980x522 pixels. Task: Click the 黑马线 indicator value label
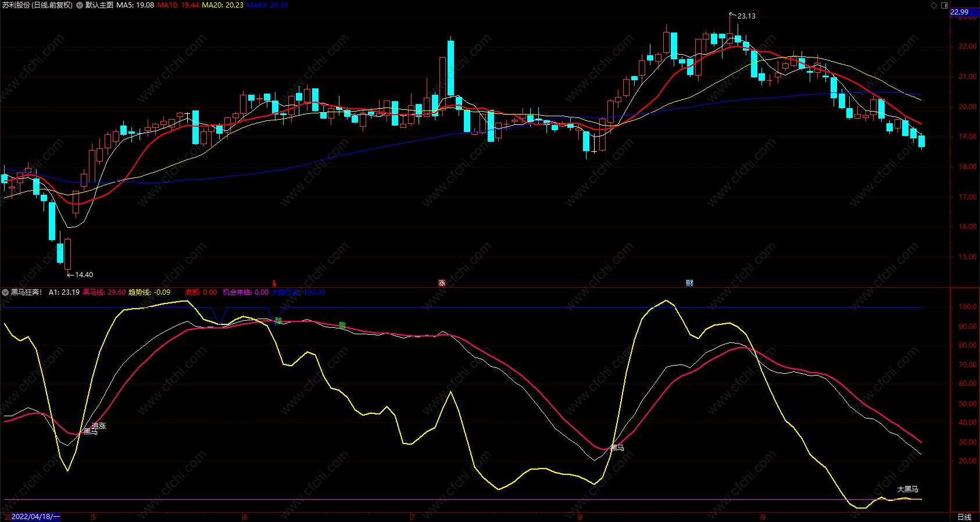click(x=104, y=292)
